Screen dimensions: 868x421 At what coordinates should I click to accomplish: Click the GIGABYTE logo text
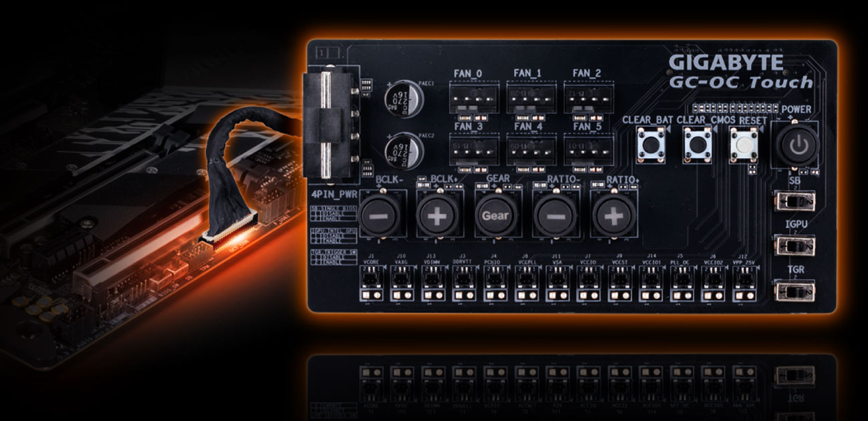(x=726, y=63)
